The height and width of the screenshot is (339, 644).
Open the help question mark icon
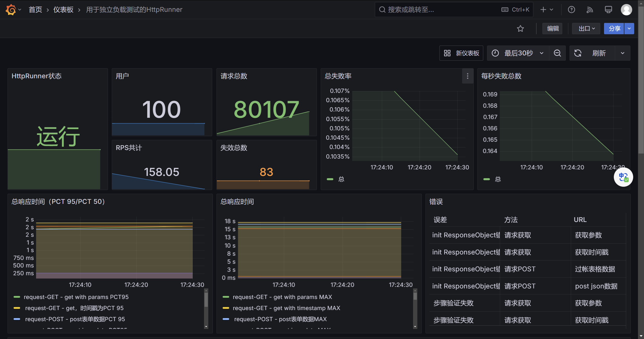571,10
